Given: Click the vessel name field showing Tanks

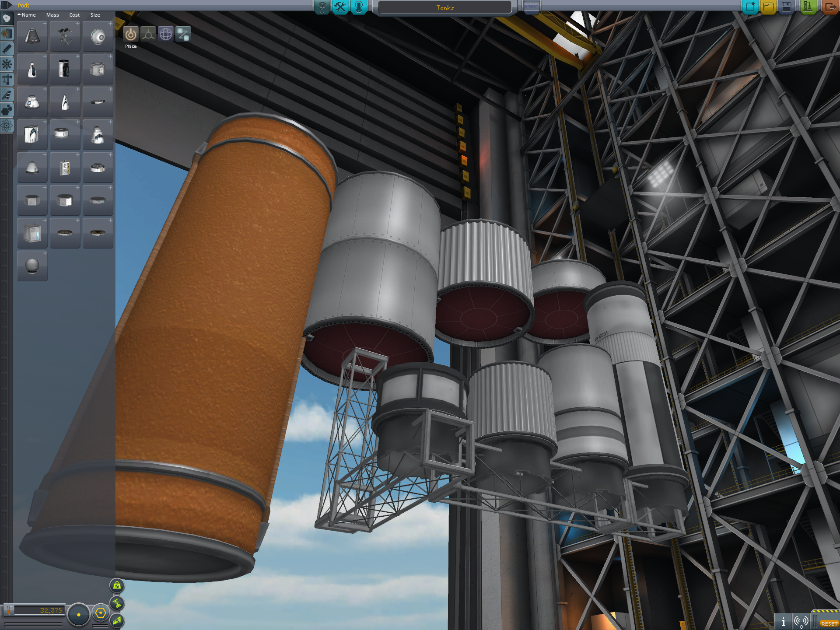Looking at the screenshot, I should 445,7.
